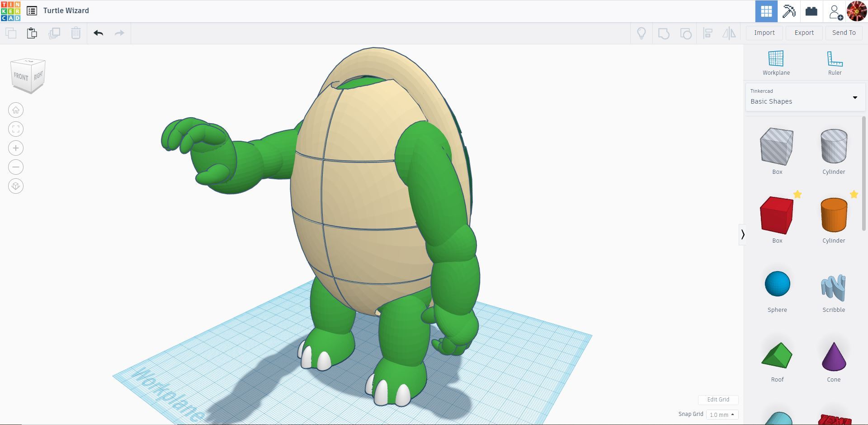
Task: Select the 3D design grid view icon
Action: pyautogui.click(x=766, y=11)
